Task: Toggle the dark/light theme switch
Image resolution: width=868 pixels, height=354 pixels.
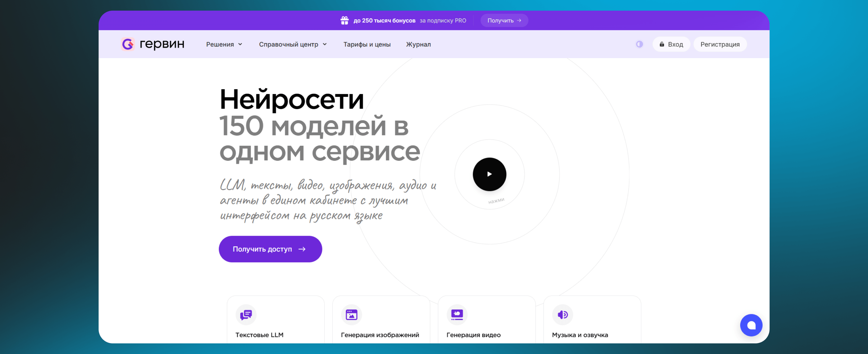Action: tap(639, 44)
